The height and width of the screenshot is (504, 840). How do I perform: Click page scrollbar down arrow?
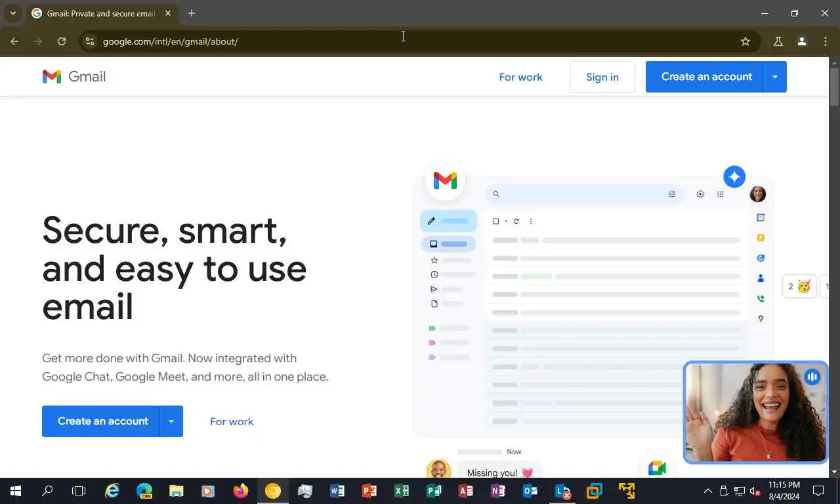coord(835,472)
